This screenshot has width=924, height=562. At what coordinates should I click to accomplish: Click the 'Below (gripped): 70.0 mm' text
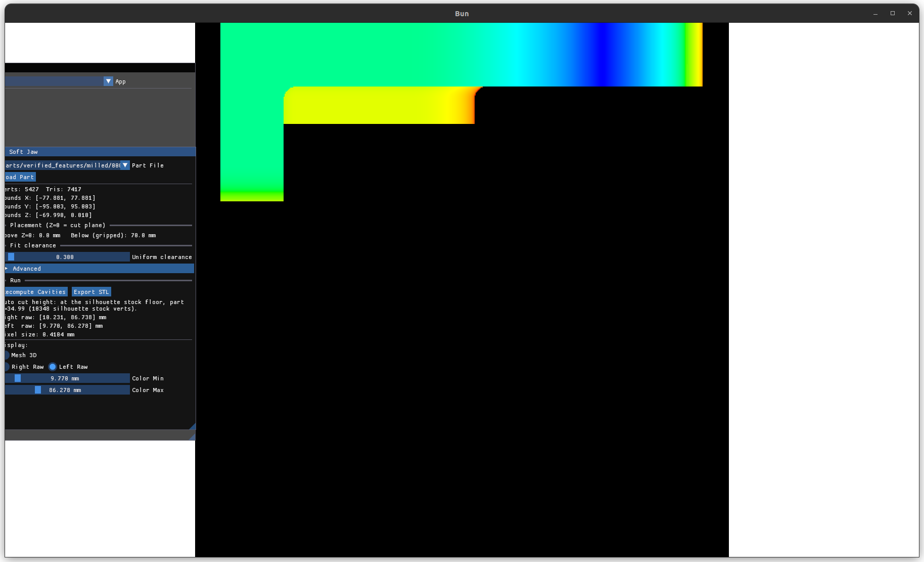click(x=113, y=235)
